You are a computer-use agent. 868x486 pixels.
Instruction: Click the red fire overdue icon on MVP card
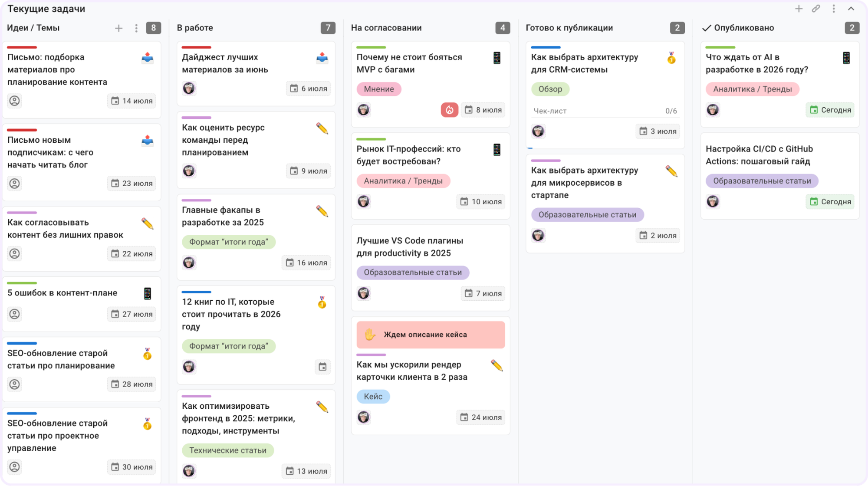(450, 110)
